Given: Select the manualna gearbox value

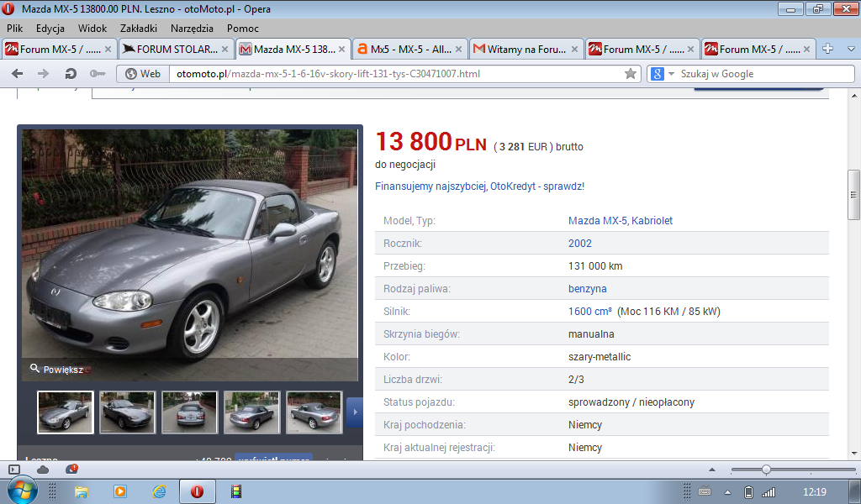Looking at the screenshot, I should 591,334.
